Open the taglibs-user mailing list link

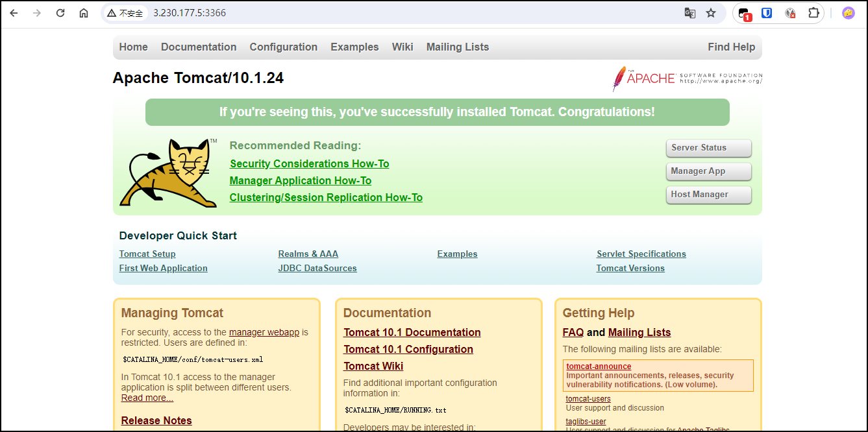[586, 422]
